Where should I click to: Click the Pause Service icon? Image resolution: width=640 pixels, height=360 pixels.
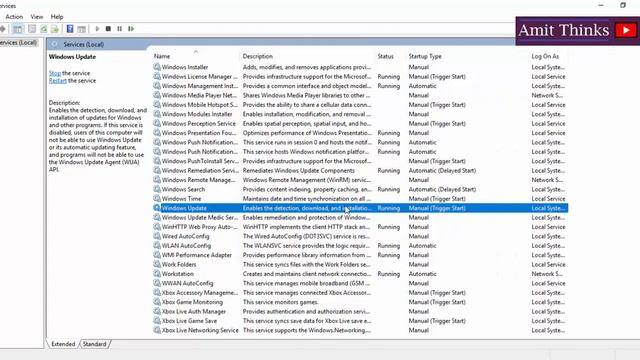[x=120, y=29]
